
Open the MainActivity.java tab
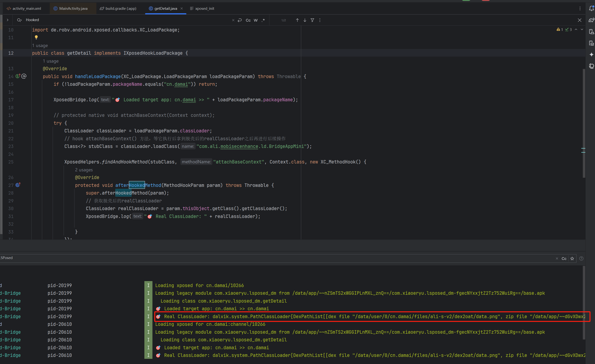click(70, 8)
